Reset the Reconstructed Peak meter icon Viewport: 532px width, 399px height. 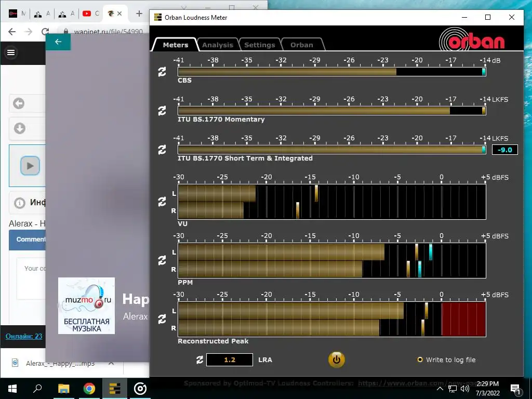[x=162, y=320]
